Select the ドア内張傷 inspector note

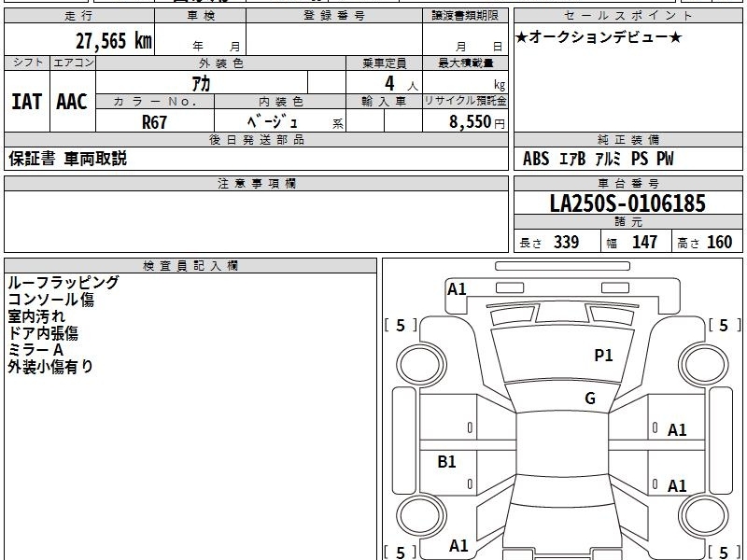click(43, 333)
